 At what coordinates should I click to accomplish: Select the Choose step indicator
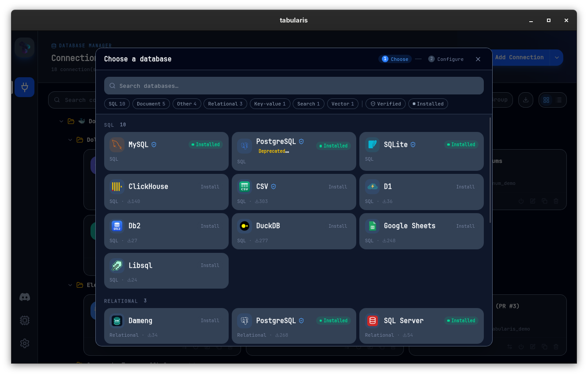395,59
